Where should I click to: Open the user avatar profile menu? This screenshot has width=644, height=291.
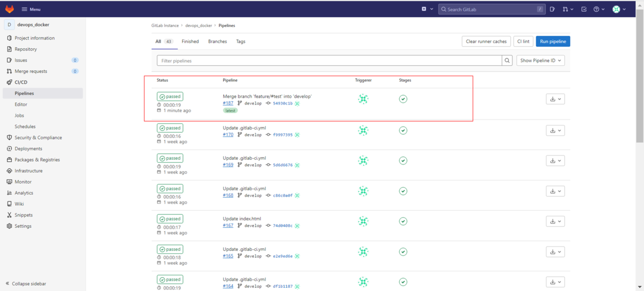coord(619,9)
